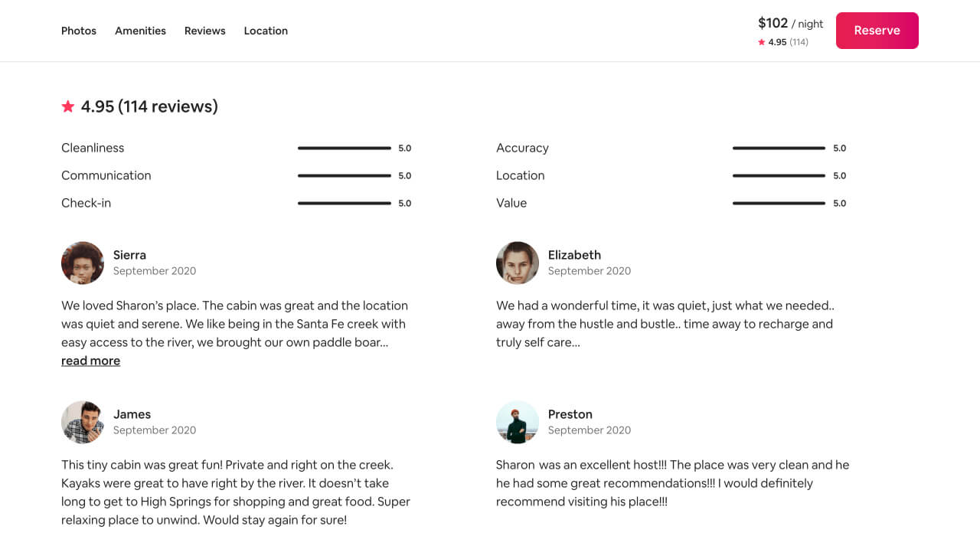Expand Sierra's review with read more
The width and height of the screenshot is (980, 536).
[x=90, y=360]
